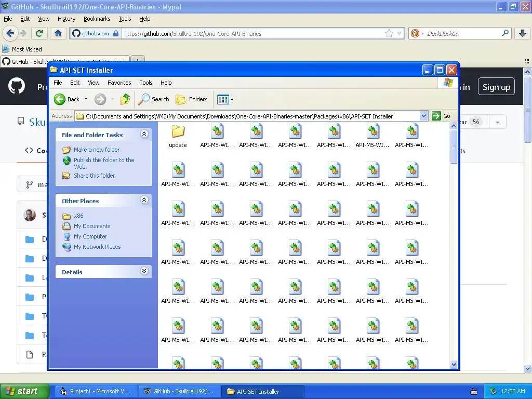The height and width of the screenshot is (399, 532).
Task: Go Back in API-SET Installer Explorer window
Action: coord(67,99)
